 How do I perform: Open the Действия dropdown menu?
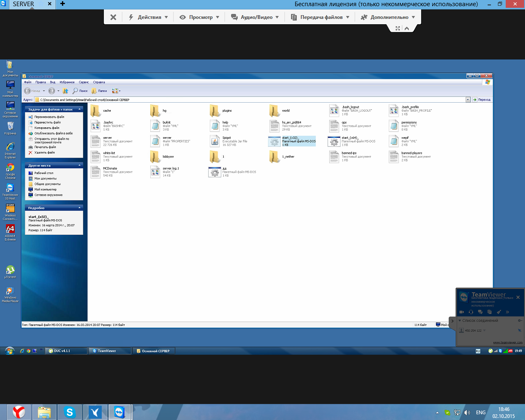point(148,17)
